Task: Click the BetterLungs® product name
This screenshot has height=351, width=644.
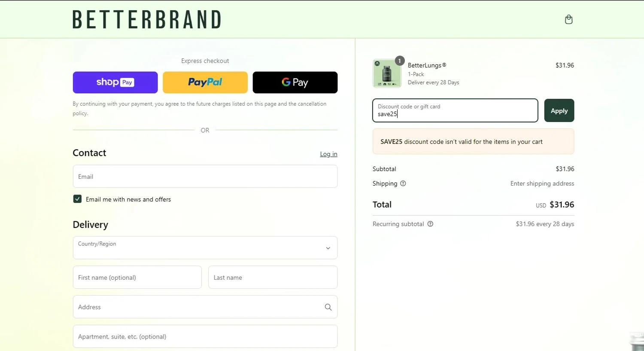Action: [427, 65]
